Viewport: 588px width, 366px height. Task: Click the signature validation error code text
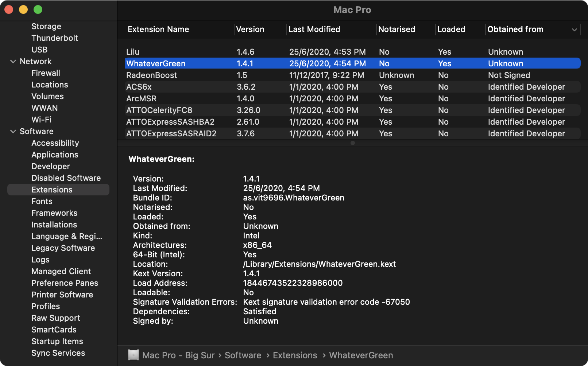point(326,302)
